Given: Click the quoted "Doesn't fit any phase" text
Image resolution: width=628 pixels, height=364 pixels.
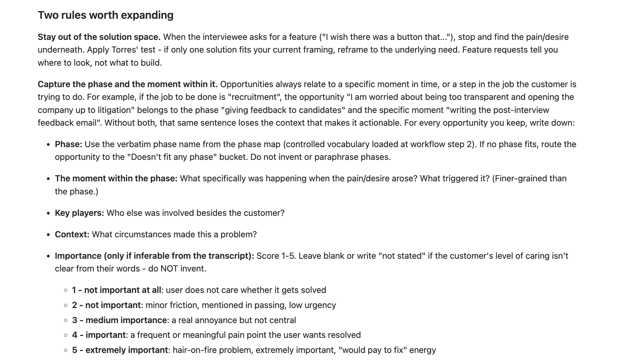Looking at the screenshot, I should 172,157.
